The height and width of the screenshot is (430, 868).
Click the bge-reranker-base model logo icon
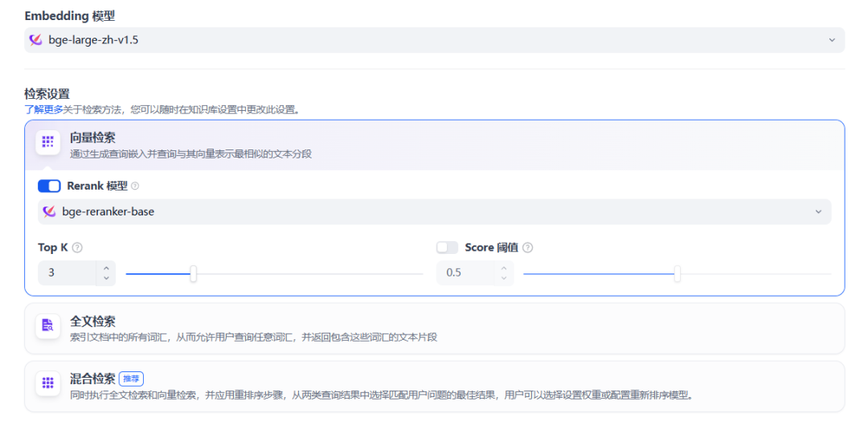[x=50, y=211]
